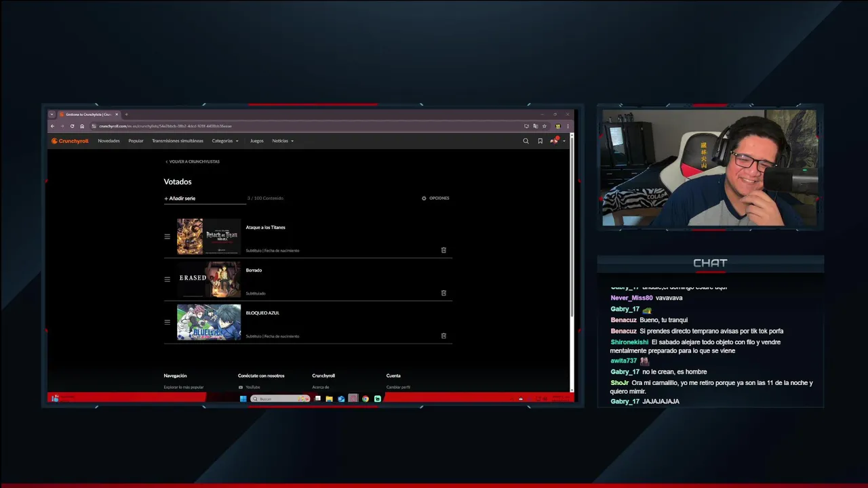Delete Borrado from the list

pos(443,293)
